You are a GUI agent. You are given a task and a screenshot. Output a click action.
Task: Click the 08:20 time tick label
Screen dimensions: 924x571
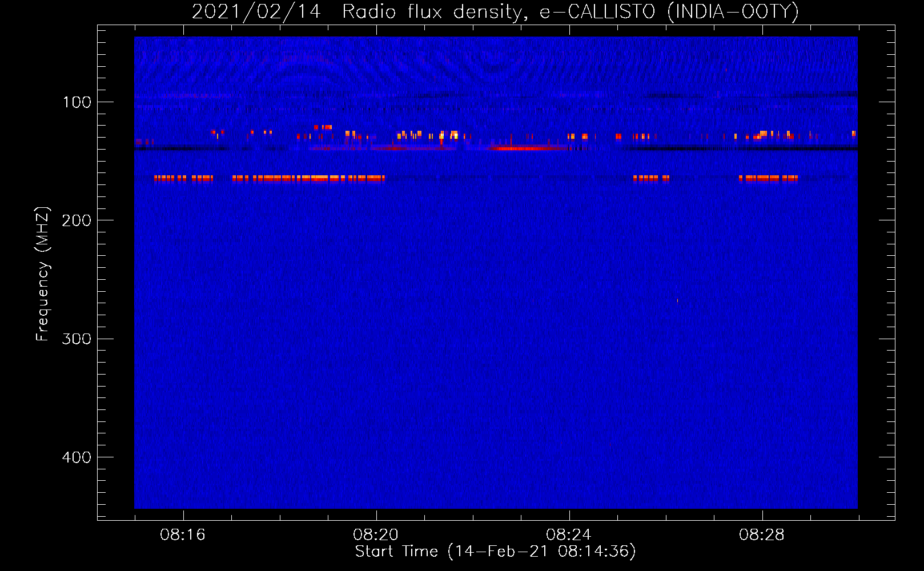376,535
